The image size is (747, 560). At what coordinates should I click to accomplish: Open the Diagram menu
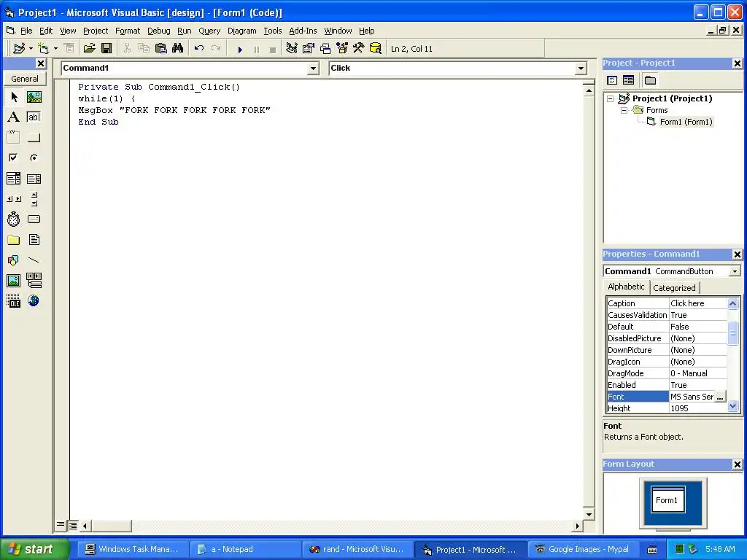[241, 31]
